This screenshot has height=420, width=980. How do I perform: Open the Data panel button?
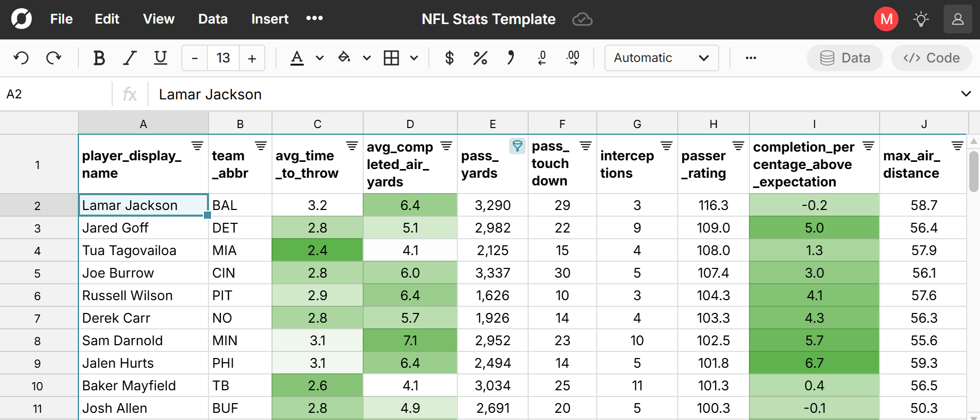845,58
